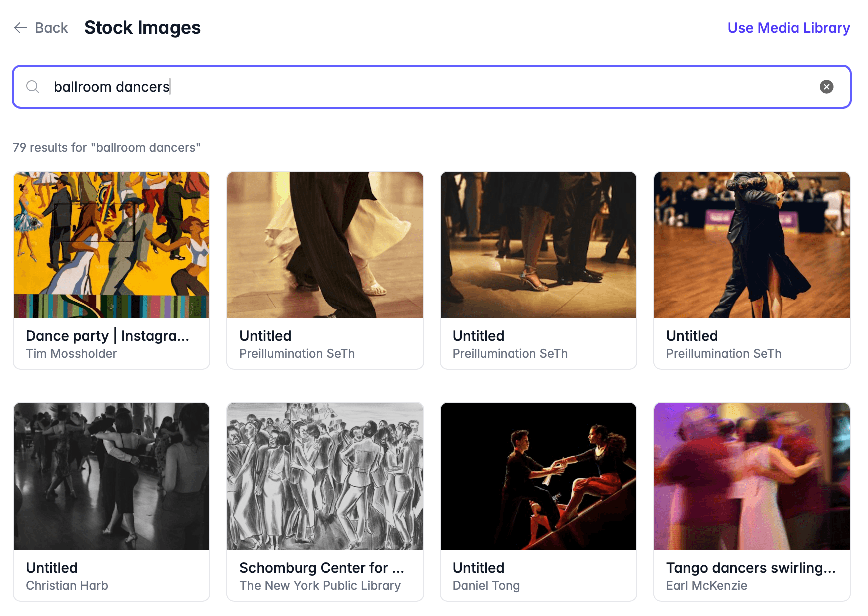Click the Stock Images heading
The width and height of the screenshot is (868, 616).
point(142,28)
